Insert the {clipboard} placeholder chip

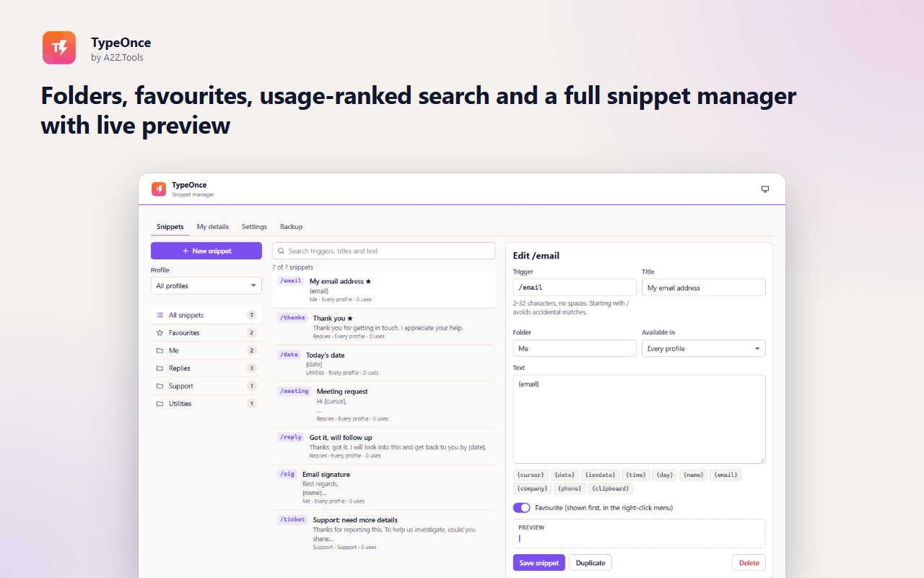coord(610,489)
